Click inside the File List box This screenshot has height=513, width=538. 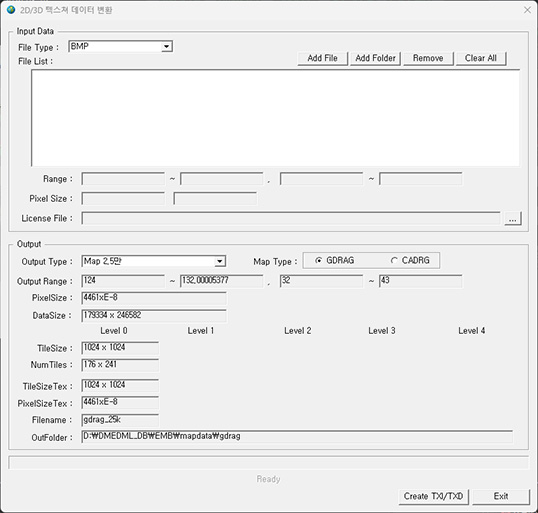(276, 118)
